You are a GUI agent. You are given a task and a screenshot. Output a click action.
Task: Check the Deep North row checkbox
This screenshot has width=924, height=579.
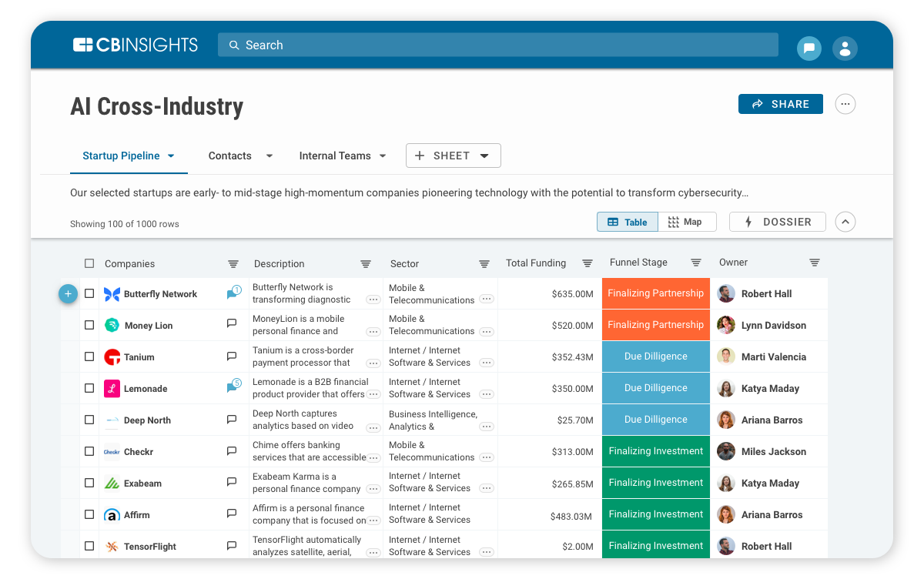(x=89, y=420)
